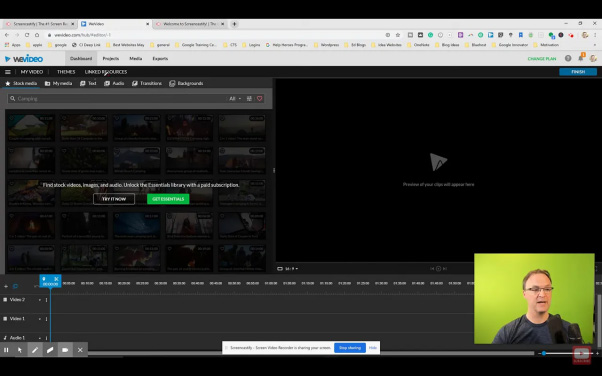Click the grid view icon in the search bar
Screen dimensions: 602x377
[249, 99]
